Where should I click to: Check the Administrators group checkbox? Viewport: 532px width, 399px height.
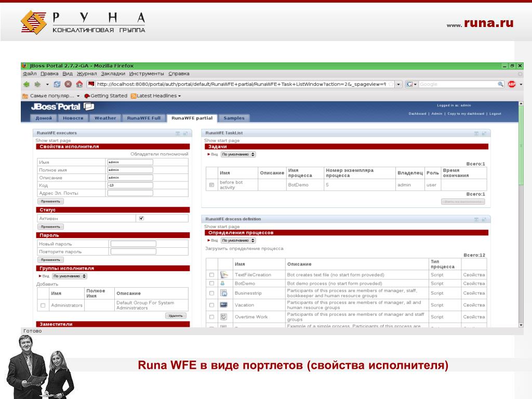pyautogui.click(x=43, y=305)
